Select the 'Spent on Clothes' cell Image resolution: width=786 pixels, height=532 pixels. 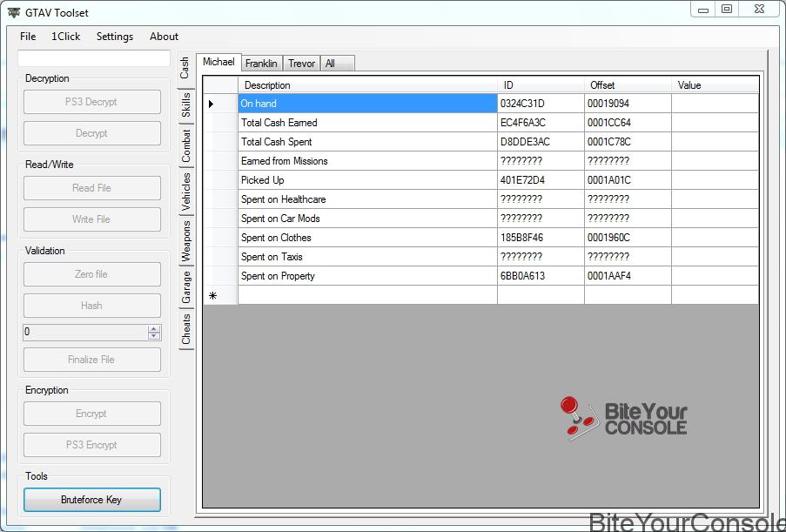click(x=367, y=238)
